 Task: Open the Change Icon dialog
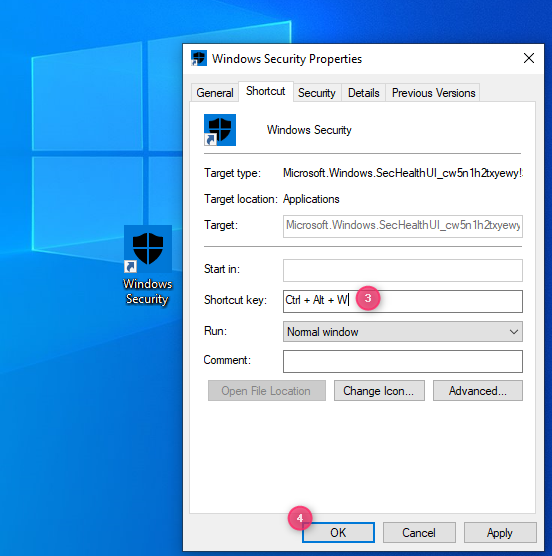pos(379,391)
